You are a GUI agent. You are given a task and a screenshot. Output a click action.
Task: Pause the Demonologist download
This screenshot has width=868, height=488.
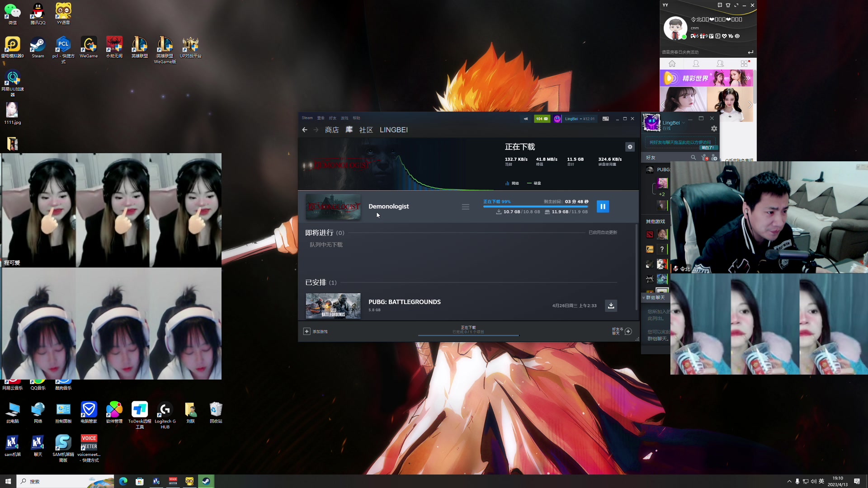pyautogui.click(x=603, y=206)
